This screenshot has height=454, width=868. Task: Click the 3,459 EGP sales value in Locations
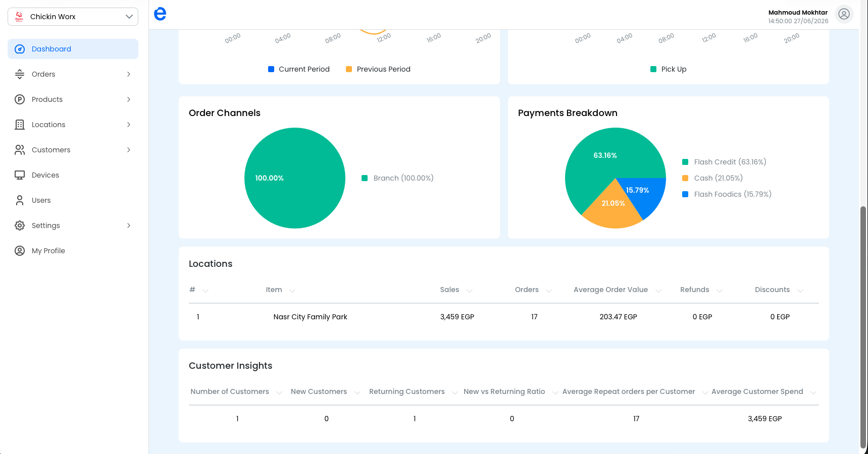(x=457, y=317)
